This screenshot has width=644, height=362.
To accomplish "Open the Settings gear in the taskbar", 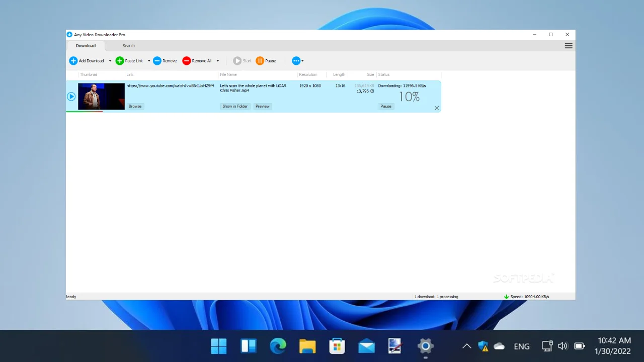I will pos(426,346).
